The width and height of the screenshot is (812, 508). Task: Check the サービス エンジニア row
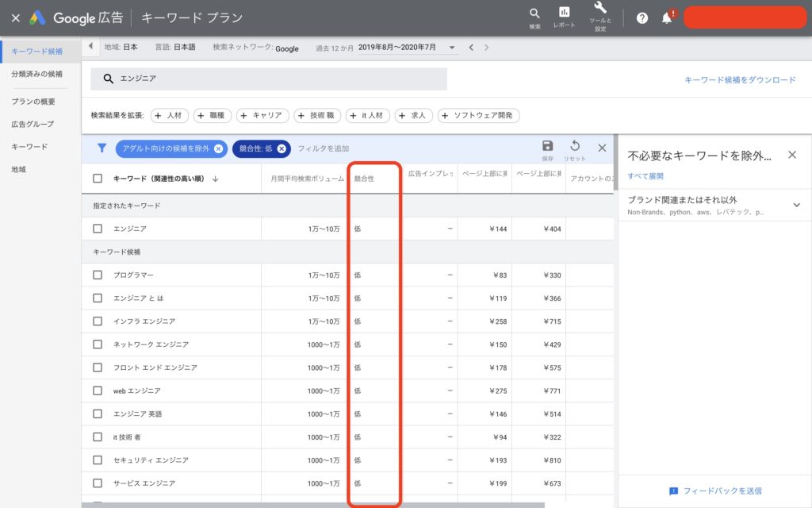[98, 483]
